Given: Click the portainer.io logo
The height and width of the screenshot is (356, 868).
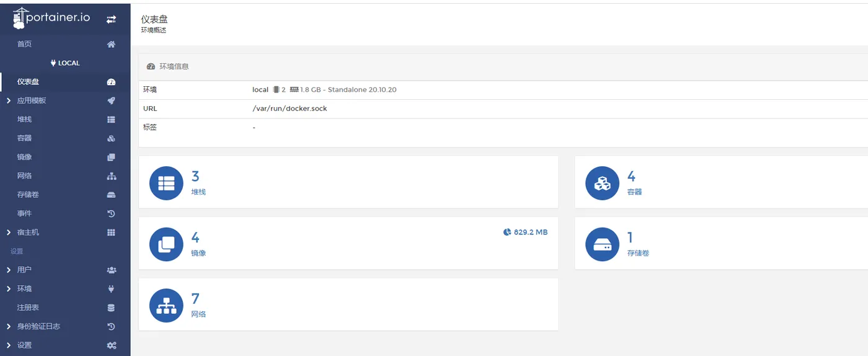Looking at the screenshot, I should coord(51,18).
